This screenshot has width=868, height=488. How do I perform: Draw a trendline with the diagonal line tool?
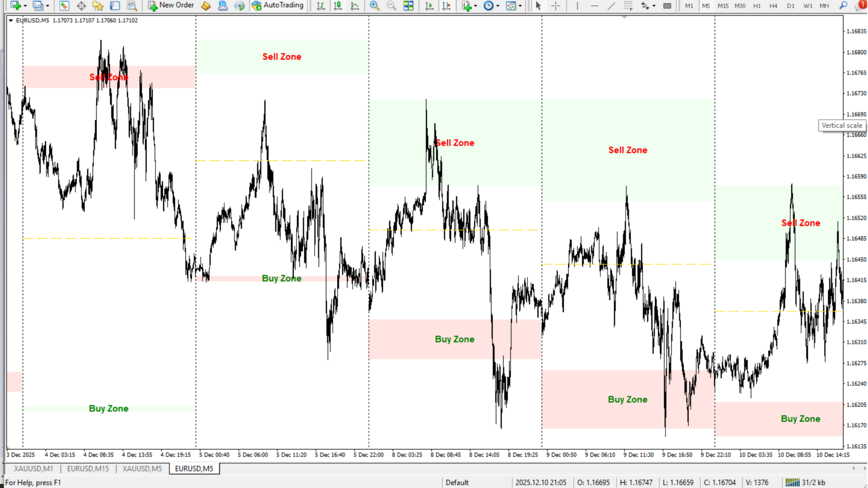tap(611, 5)
